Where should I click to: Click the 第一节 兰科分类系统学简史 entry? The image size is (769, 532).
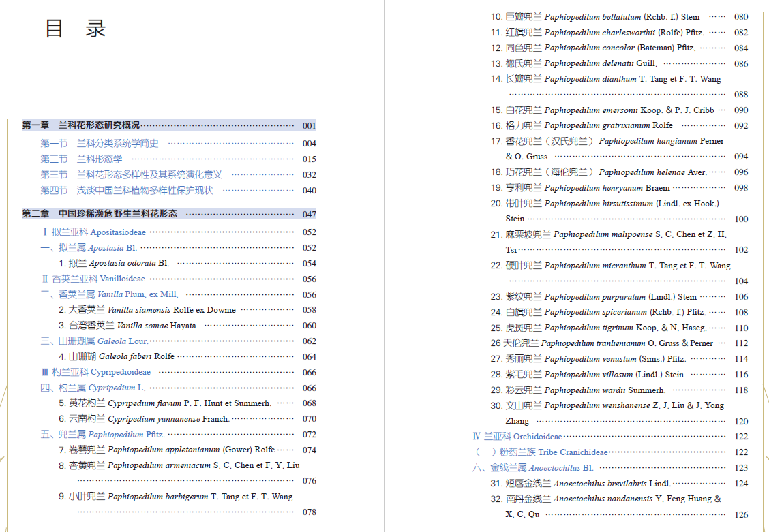[x=178, y=144]
